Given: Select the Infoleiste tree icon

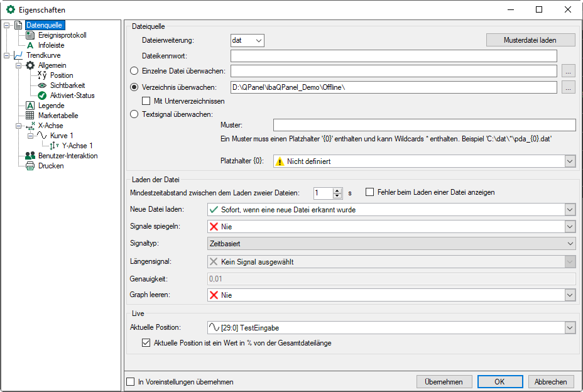Looking at the screenshot, I should 30,45.
